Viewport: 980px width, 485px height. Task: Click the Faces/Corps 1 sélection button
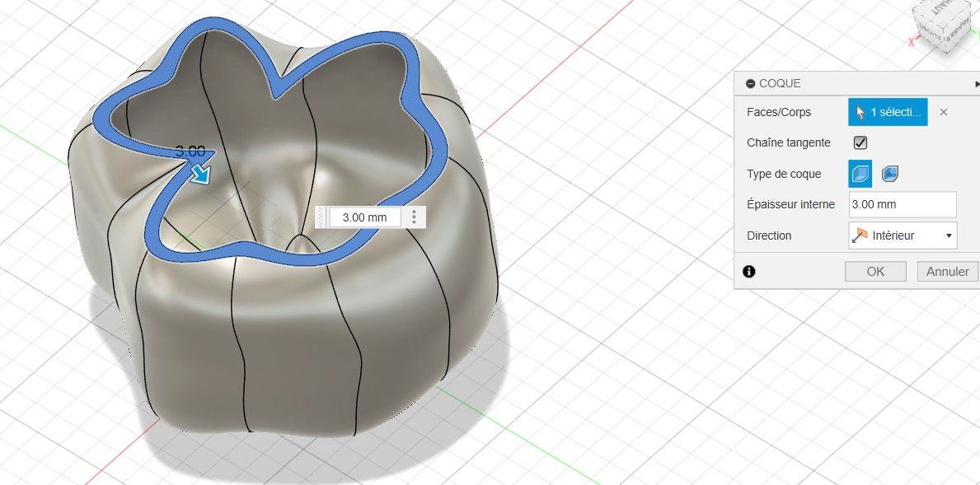(888, 112)
